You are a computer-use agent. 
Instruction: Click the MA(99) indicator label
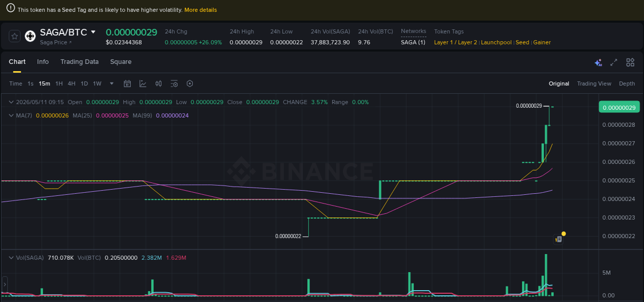point(142,115)
